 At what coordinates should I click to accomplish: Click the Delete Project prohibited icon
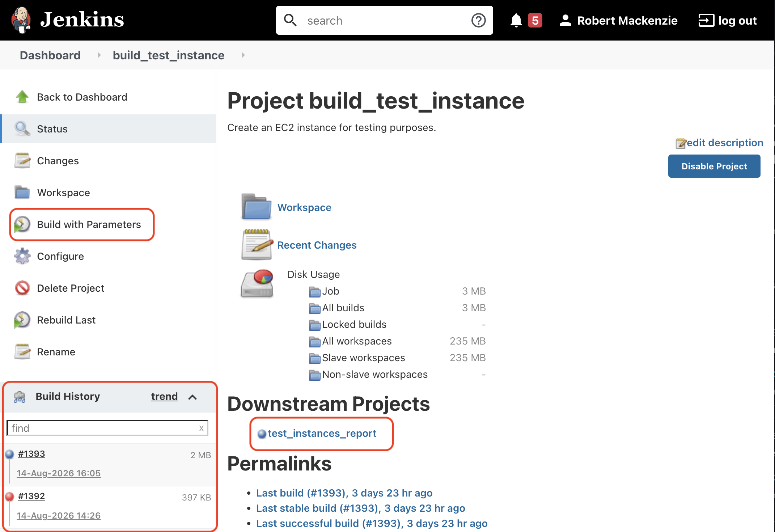(x=22, y=288)
